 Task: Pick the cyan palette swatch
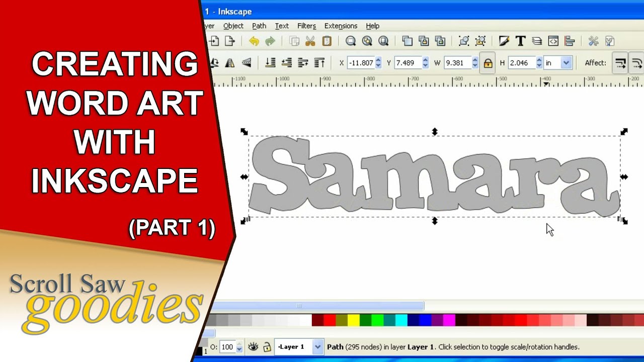(x=401, y=320)
